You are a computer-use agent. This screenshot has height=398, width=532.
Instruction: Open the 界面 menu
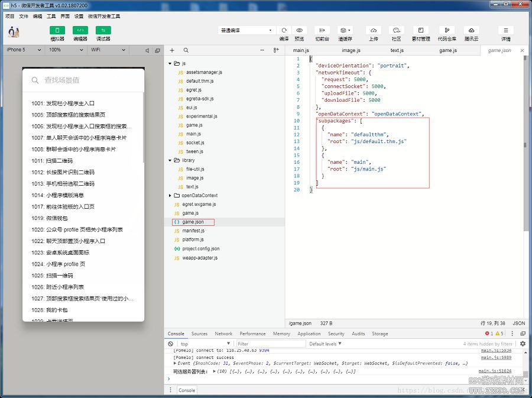[x=65, y=17]
